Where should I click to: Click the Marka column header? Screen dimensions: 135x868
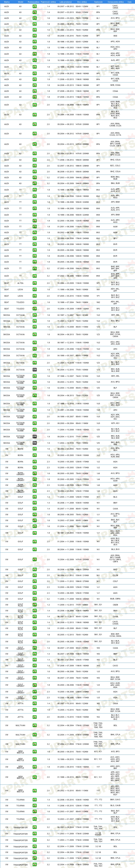pos(7,2)
